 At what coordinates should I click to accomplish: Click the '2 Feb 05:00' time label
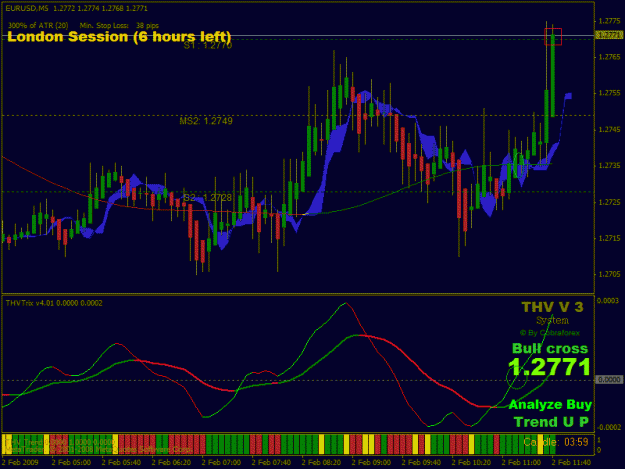[71, 463]
